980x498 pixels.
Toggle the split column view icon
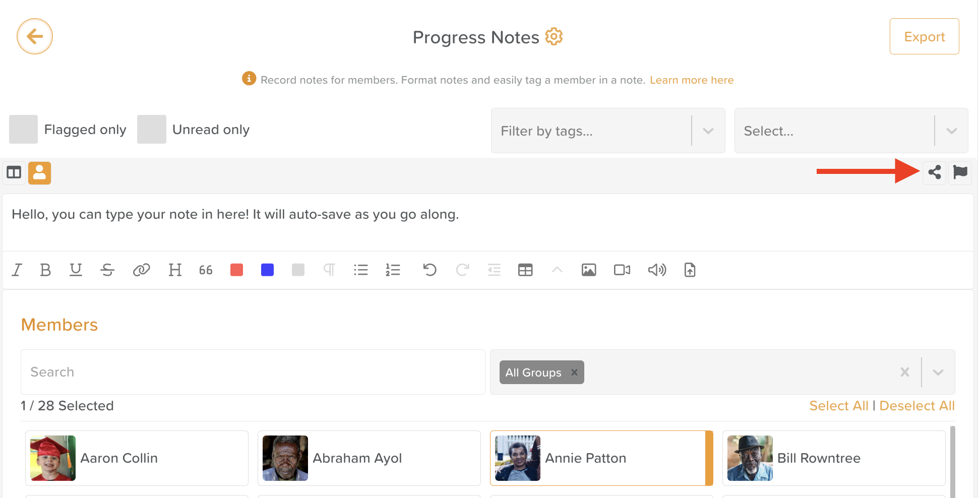(x=14, y=173)
